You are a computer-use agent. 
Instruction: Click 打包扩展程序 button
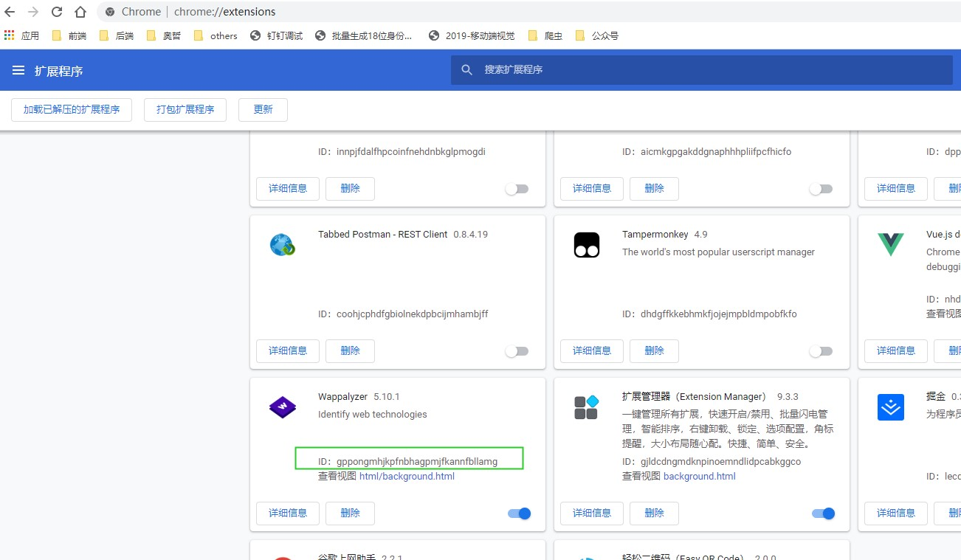click(185, 109)
